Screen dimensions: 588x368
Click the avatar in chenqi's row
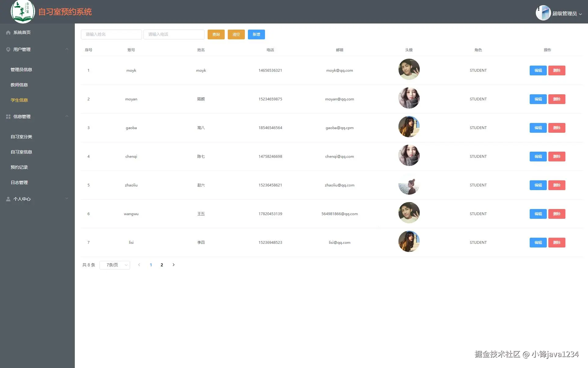pos(409,155)
